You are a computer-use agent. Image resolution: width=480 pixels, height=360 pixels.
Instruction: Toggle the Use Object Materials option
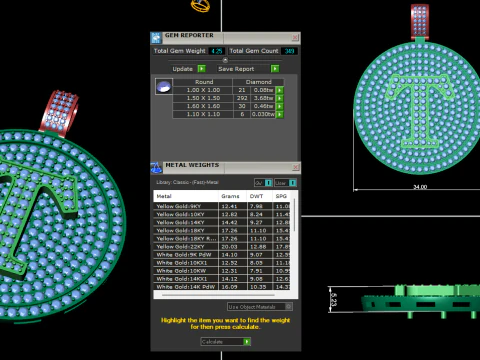pyautogui.click(x=260, y=307)
